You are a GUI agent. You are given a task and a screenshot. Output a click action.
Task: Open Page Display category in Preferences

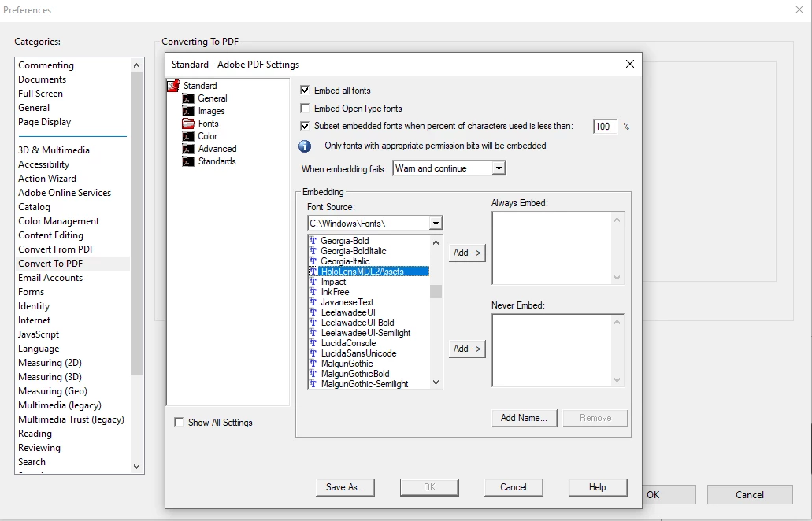click(x=45, y=122)
